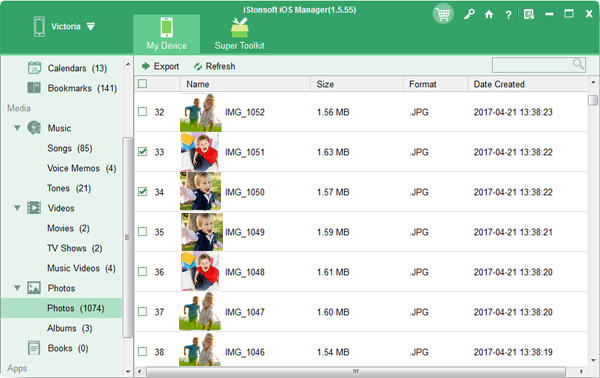Click the 1.63 MB size cell

click(333, 152)
